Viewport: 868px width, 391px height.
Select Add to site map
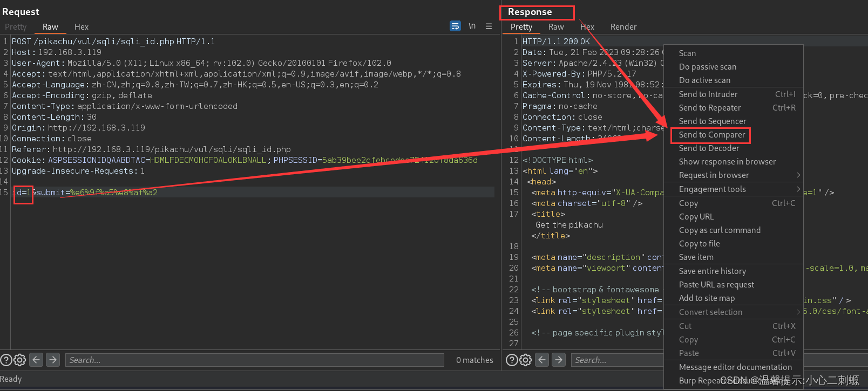pos(734,298)
